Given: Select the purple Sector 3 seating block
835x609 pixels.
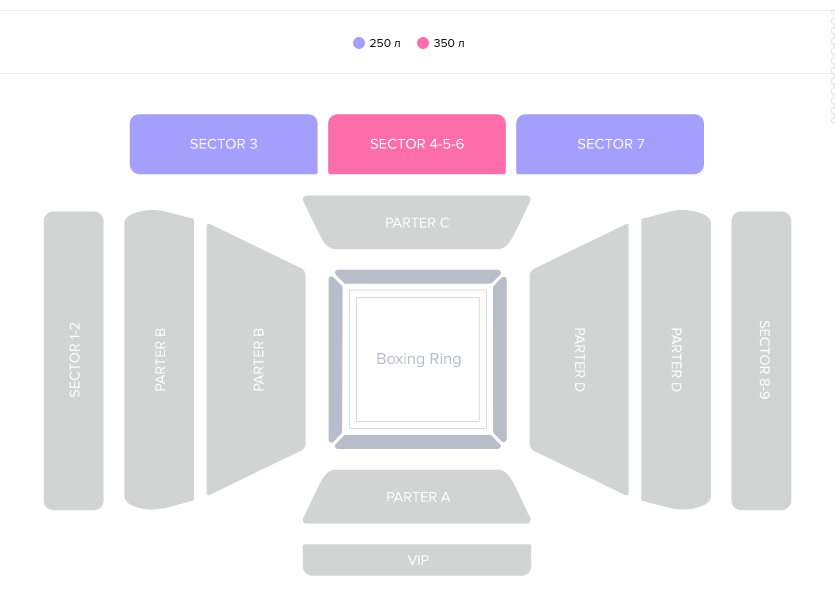Looking at the screenshot, I should (x=224, y=144).
